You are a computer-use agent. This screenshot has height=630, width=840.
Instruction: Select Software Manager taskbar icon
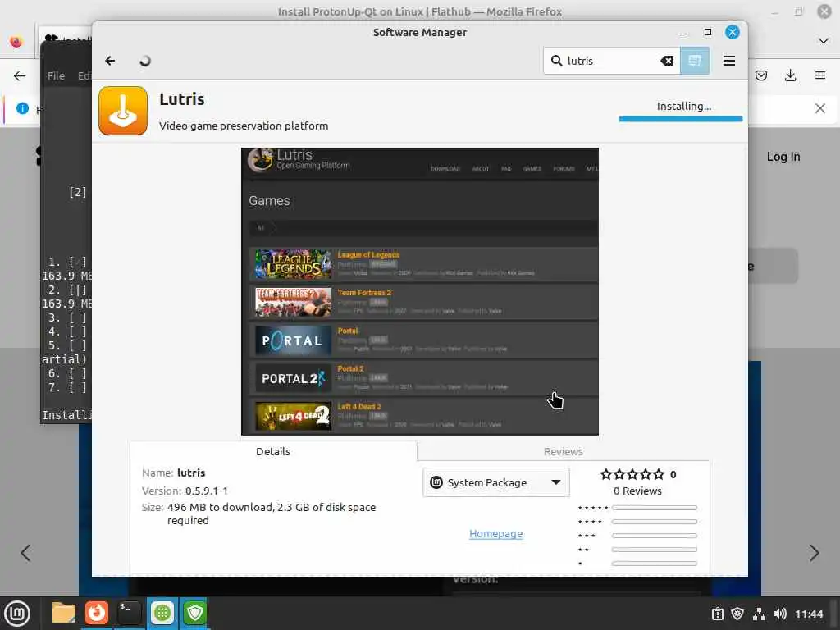(162, 613)
